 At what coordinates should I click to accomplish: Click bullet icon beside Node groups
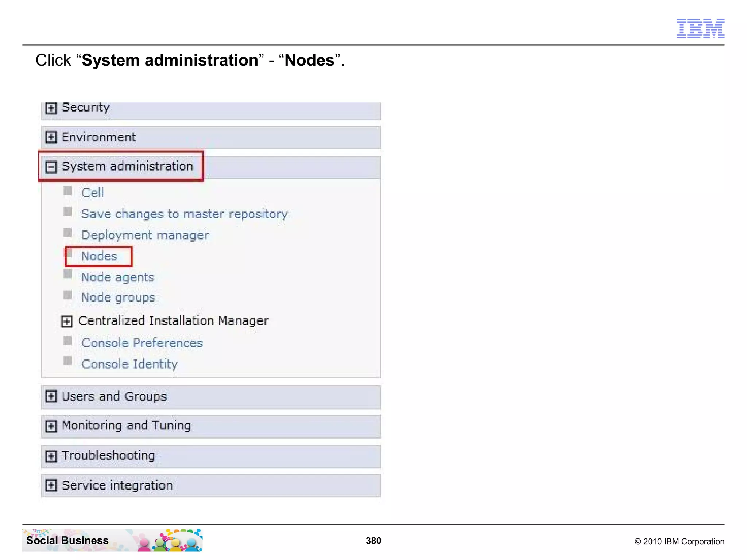point(67,295)
